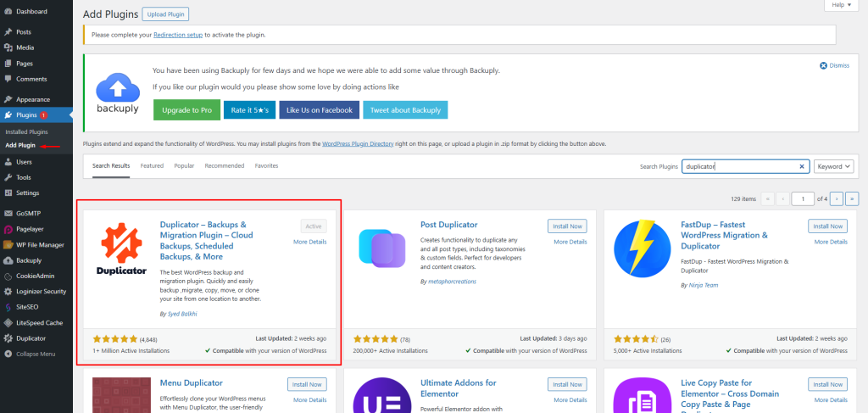868x413 pixels.
Task: Click Tweet about Backuply button
Action: click(x=405, y=110)
